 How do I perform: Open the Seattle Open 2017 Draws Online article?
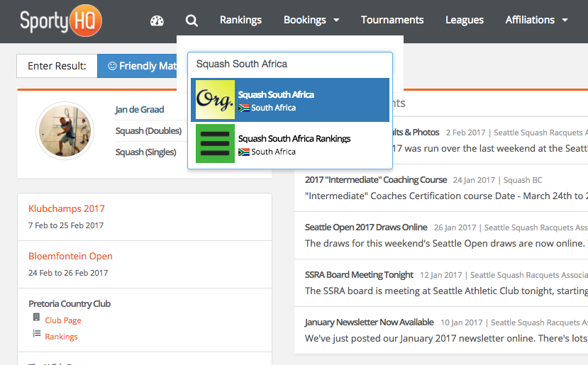[366, 228]
